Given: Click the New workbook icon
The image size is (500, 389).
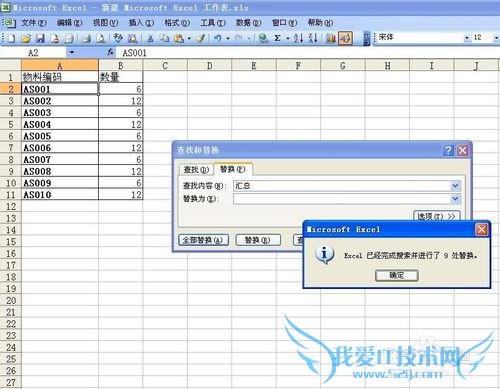Looking at the screenshot, I should [x=11, y=38].
